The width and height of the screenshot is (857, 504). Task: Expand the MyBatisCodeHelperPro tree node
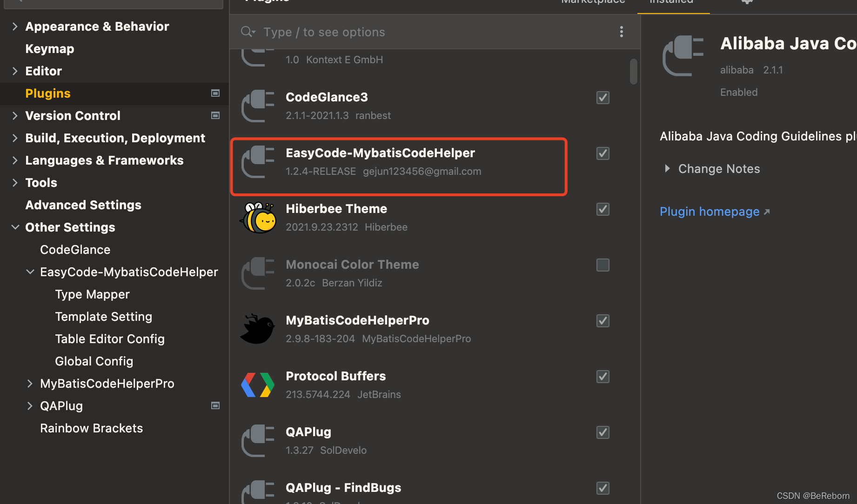[x=30, y=384]
